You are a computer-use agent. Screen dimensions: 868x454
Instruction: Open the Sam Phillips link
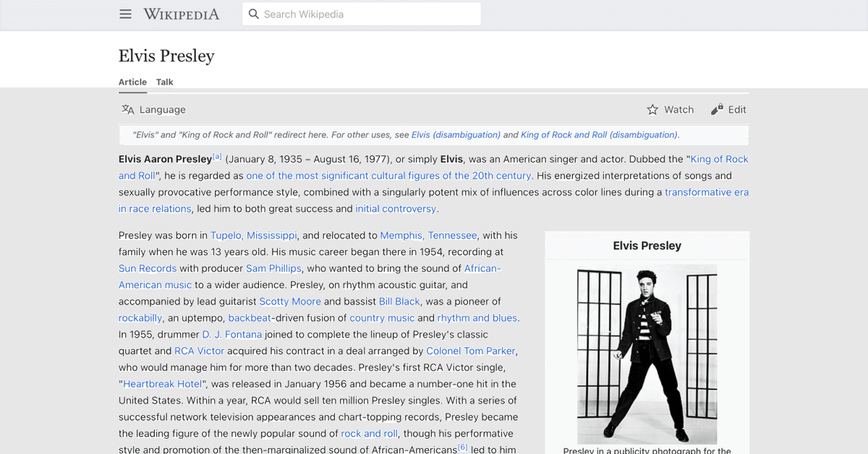point(273,268)
